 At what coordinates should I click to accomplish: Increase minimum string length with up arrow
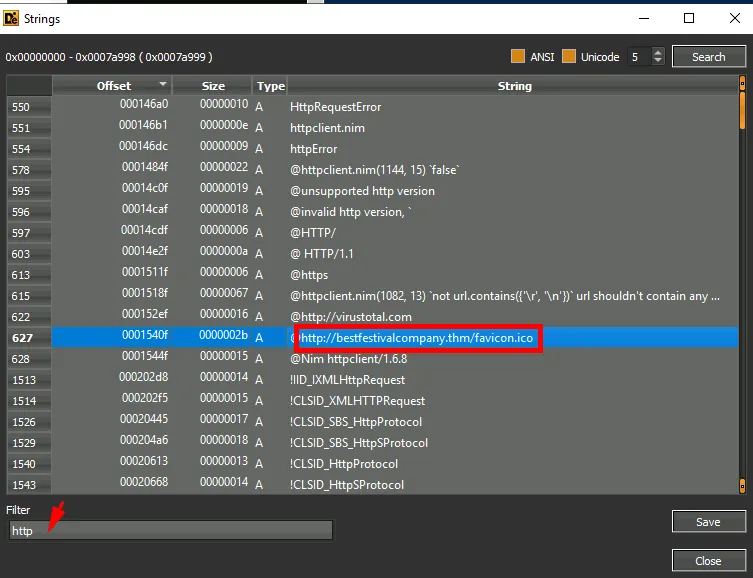pos(658,52)
